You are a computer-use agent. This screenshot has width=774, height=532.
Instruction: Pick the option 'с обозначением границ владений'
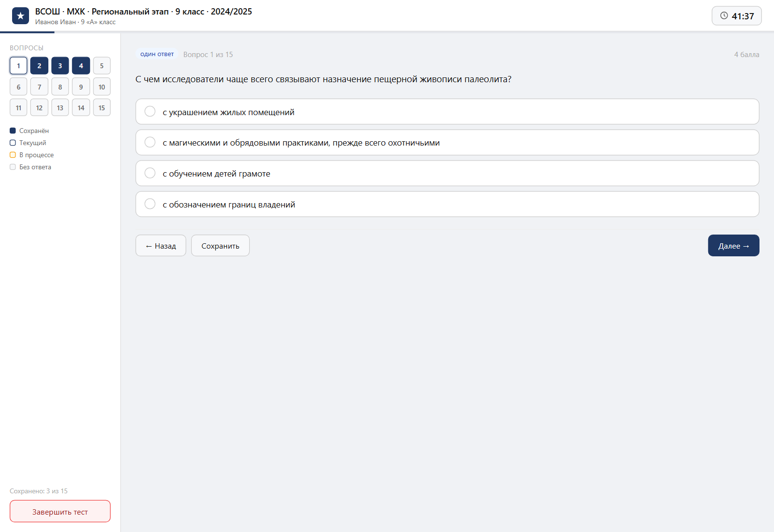click(447, 204)
